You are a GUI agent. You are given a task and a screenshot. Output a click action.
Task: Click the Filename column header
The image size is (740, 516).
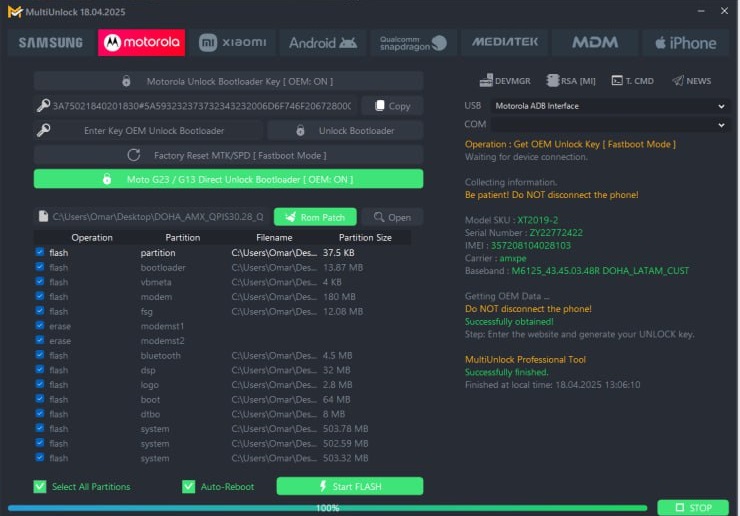click(x=274, y=237)
